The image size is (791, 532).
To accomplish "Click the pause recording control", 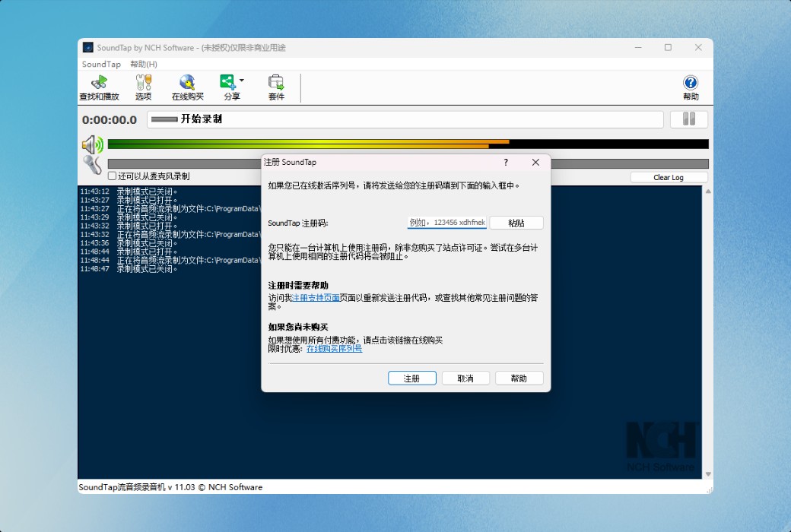I will click(x=688, y=119).
